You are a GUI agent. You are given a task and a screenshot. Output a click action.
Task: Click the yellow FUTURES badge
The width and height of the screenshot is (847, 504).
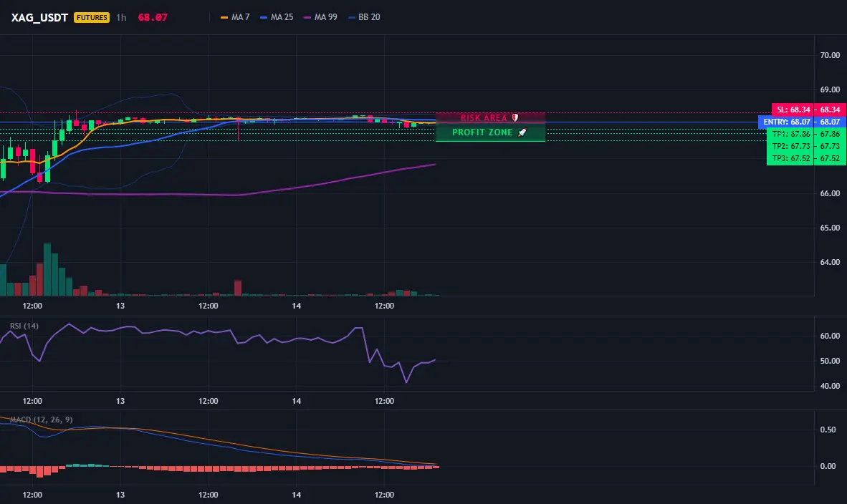pos(92,17)
